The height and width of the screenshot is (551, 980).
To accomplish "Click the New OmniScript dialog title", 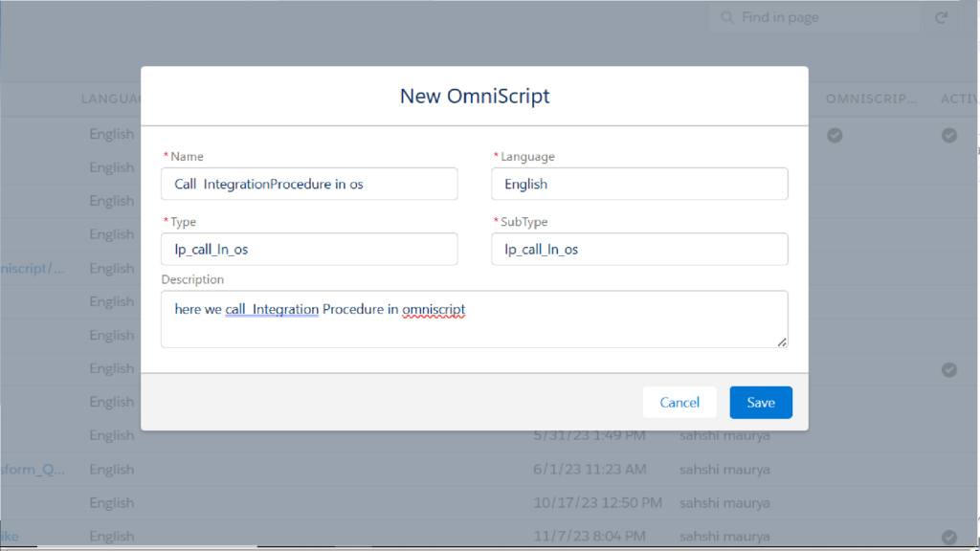I will pos(475,96).
